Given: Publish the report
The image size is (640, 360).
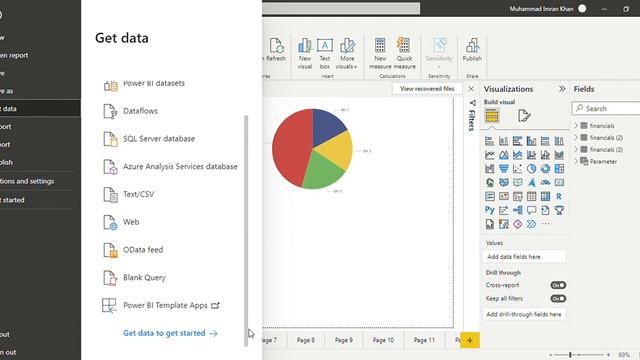Looking at the screenshot, I should (x=472, y=50).
